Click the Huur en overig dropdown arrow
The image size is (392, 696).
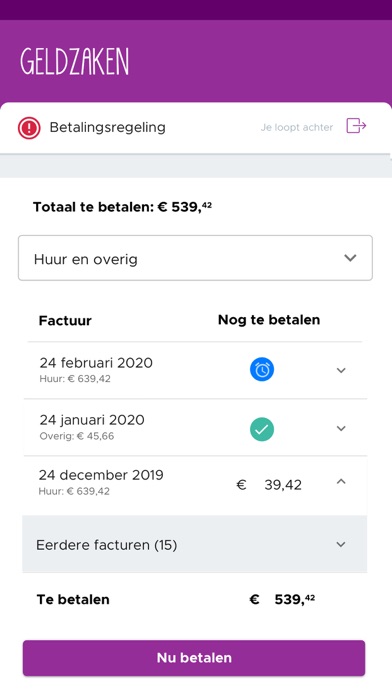pyautogui.click(x=350, y=258)
